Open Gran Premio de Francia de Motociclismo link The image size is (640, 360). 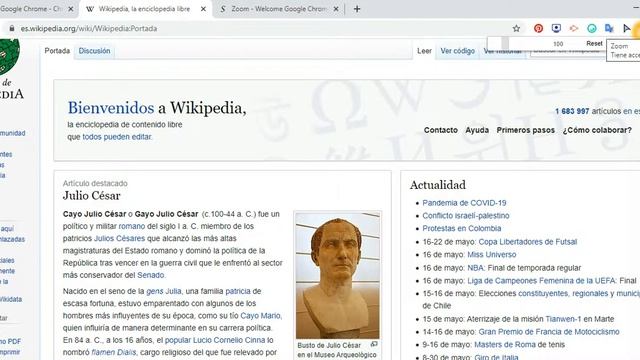[x=549, y=331]
